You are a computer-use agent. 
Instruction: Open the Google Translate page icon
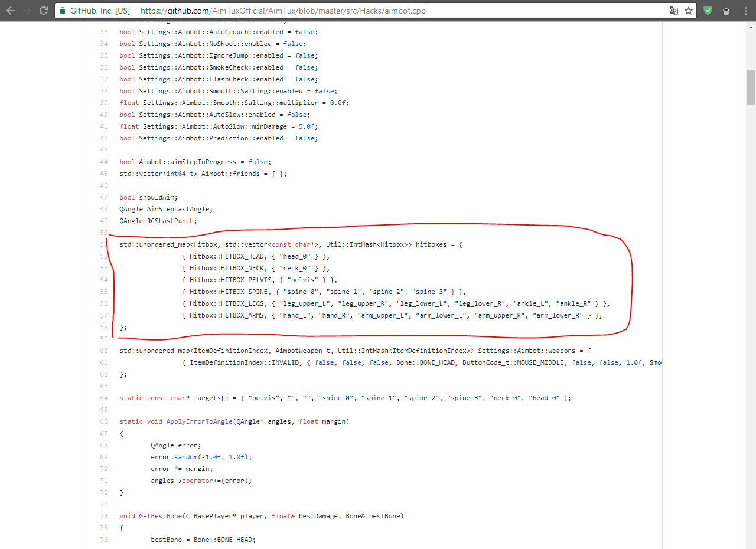[673, 11]
